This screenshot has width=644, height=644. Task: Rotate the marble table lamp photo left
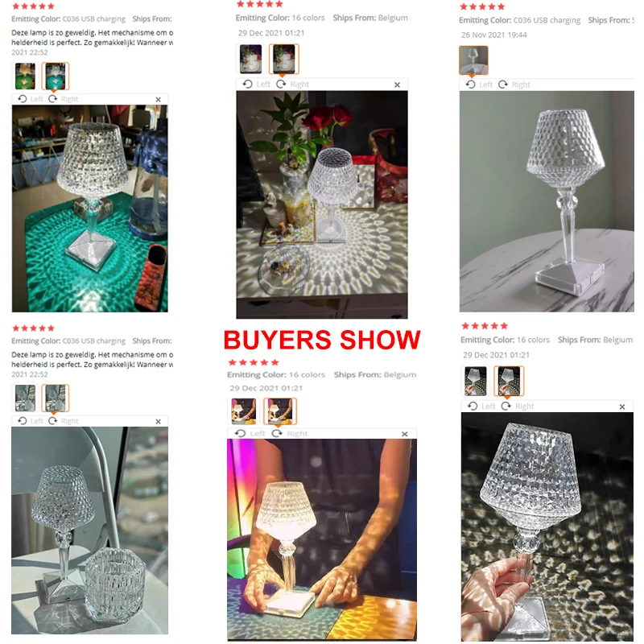point(479,85)
